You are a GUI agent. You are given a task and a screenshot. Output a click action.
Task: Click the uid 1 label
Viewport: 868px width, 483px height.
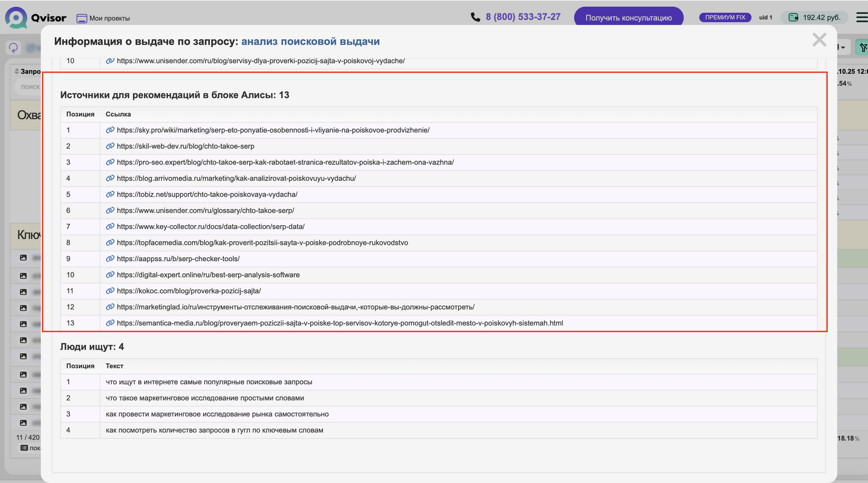coord(766,18)
